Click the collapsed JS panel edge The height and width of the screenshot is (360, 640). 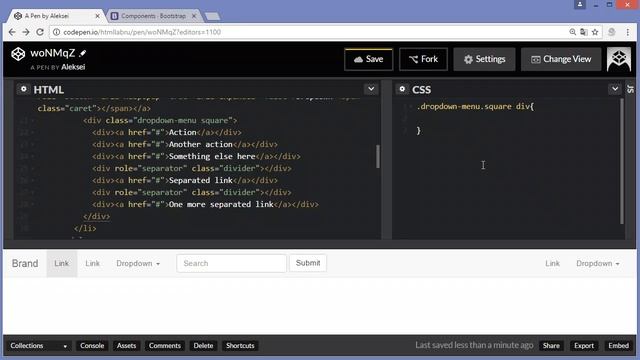coord(631,89)
